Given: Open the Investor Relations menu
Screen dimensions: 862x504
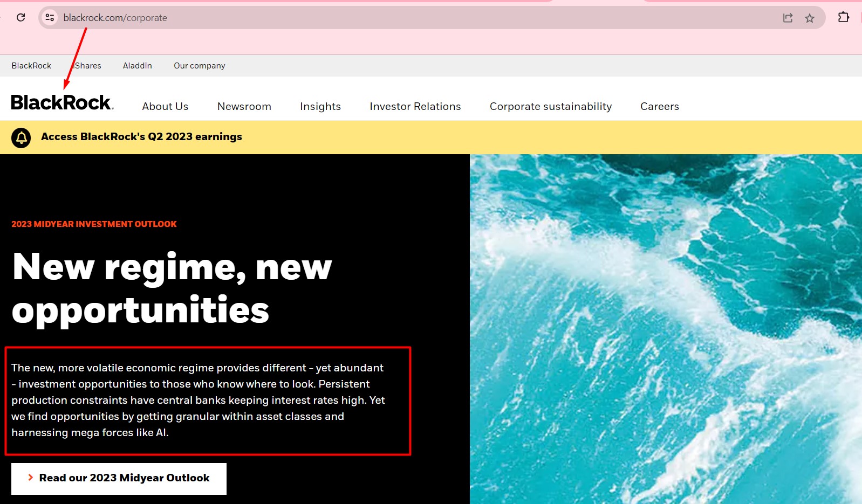Looking at the screenshot, I should 415,106.
